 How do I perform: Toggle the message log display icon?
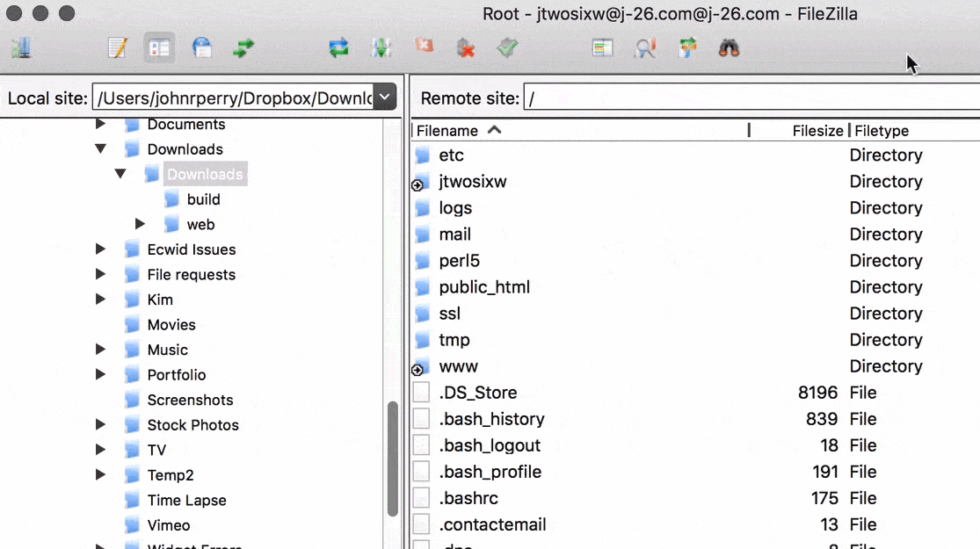118,47
